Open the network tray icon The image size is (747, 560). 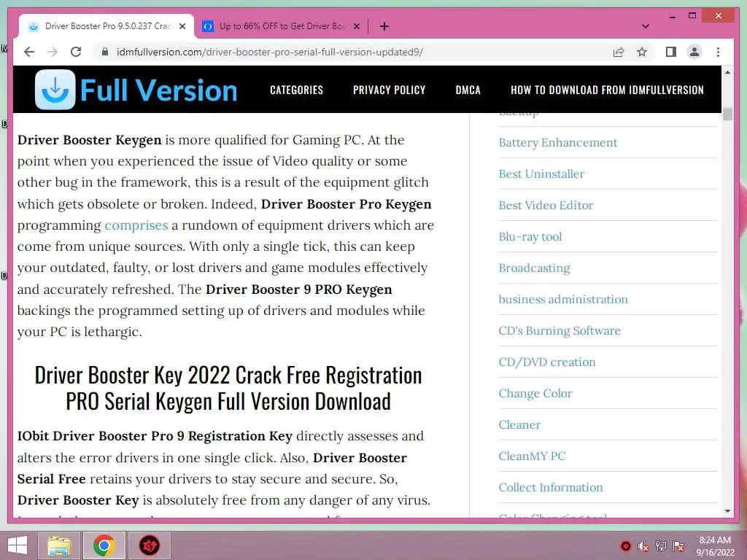(661, 545)
